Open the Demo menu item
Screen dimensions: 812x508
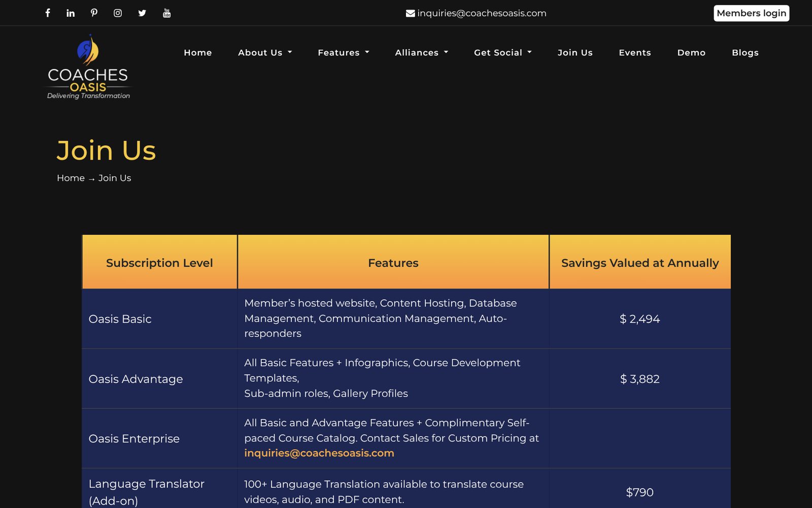coord(691,52)
